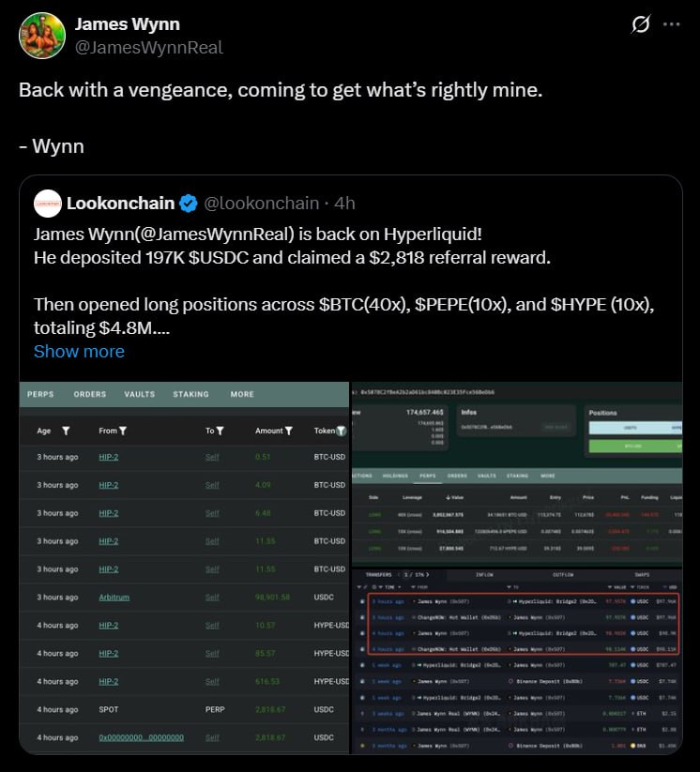Click the 0x00000000...00000000 address link

coord(141,738)
